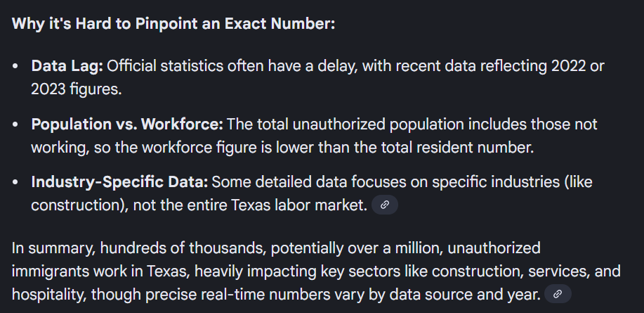Open source link icon after "source and year."
This screenshot has width=644, height=313.
pyautogui.click(x=558, y=293)
